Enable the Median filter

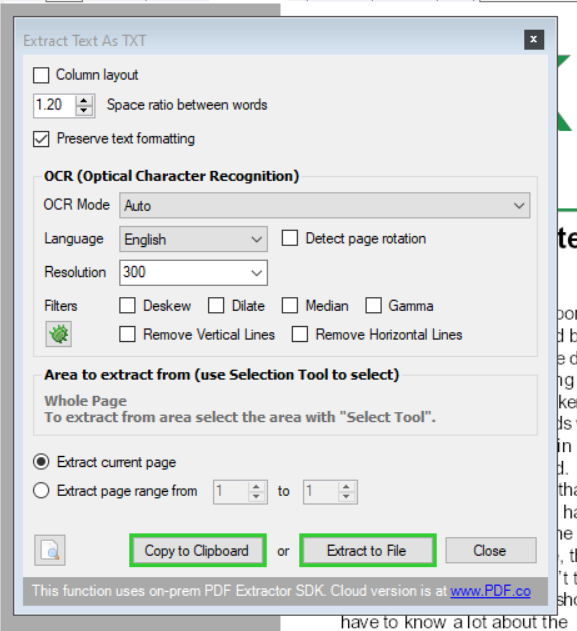click(290, 305)
